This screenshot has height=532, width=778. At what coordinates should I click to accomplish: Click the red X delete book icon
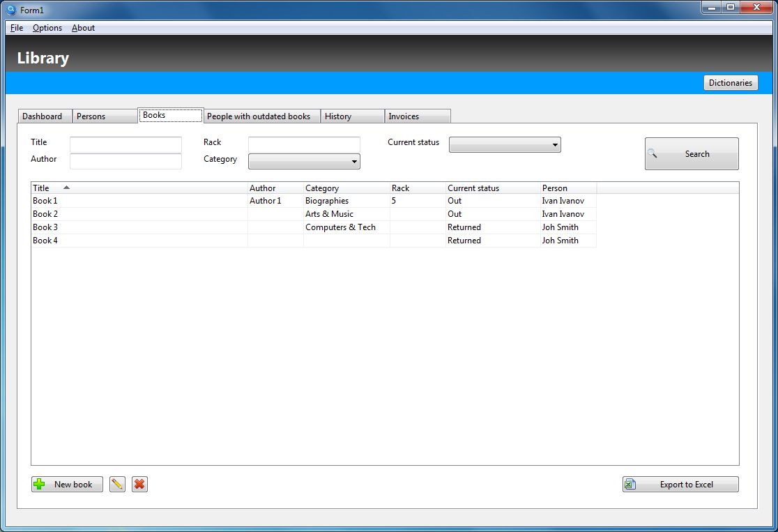click(139, 484)
